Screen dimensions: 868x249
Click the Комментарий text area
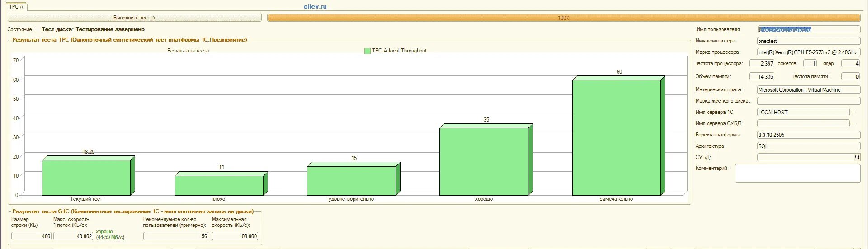tap(797, 173)
